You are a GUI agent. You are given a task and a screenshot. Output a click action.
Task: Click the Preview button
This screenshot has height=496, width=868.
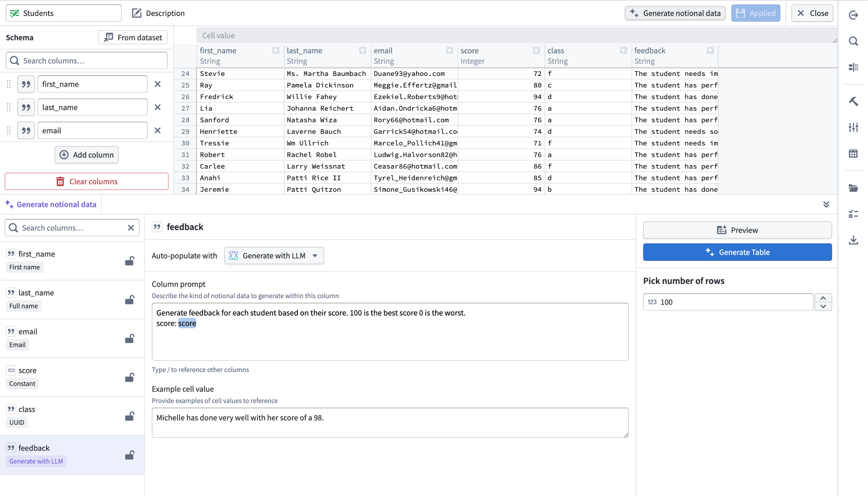(737, 230)
